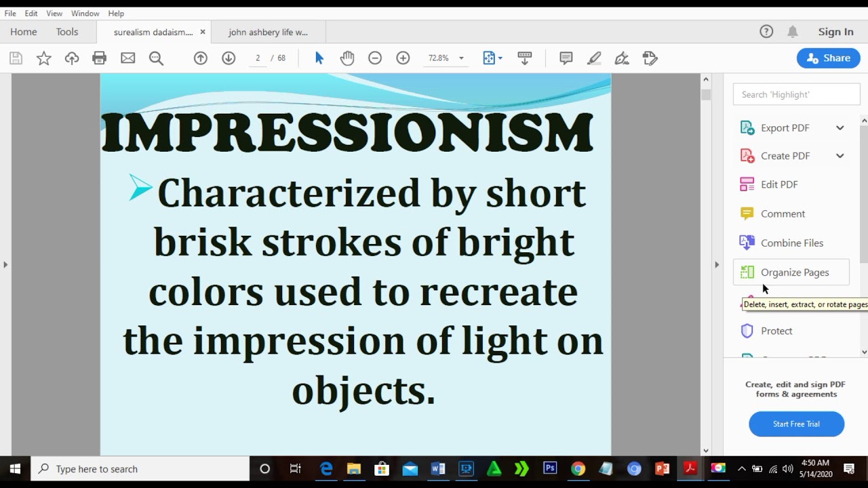This screenshot has width=868, height=488.
Task: Expand the Create PDF chevron
Action: (840, 156)
